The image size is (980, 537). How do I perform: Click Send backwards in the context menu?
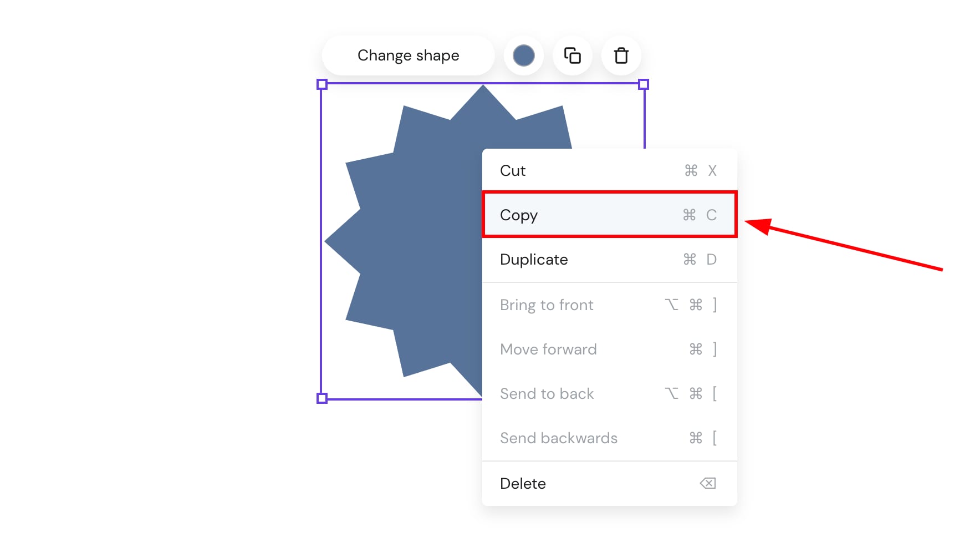558,438
